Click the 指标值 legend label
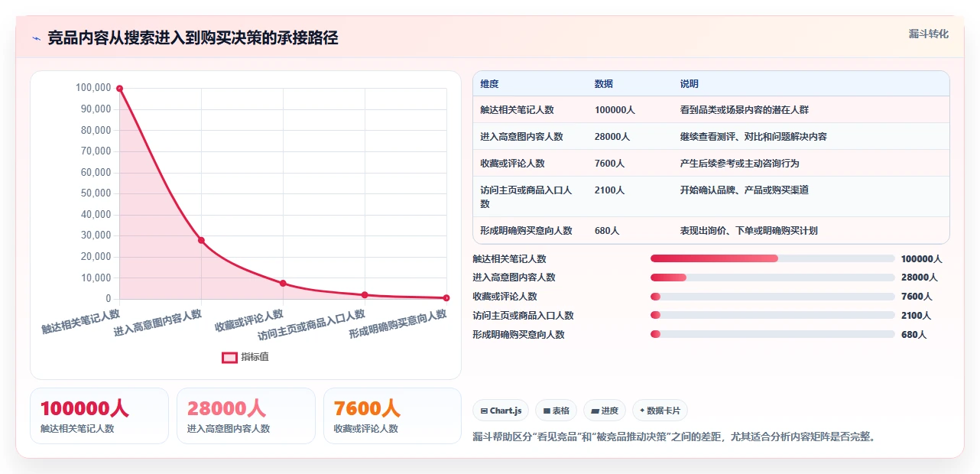 (x=255, y=357)
